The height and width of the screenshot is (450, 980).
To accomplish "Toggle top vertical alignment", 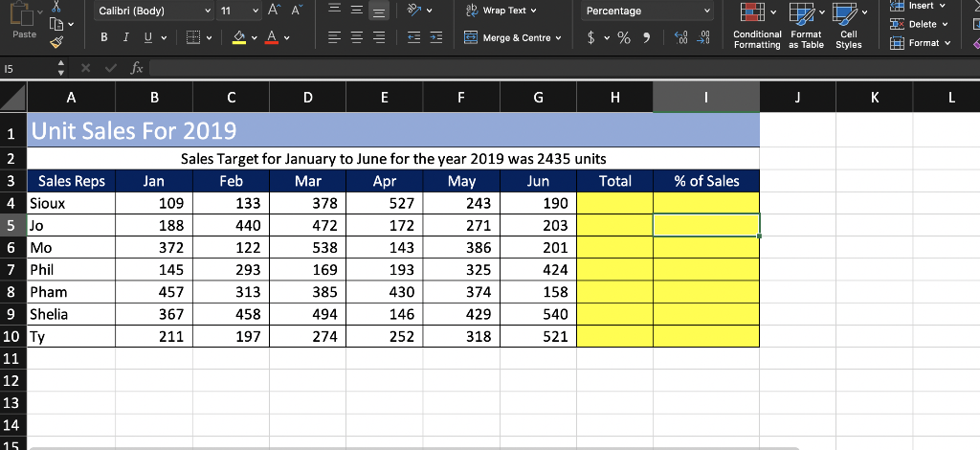I will pos(335,10).
